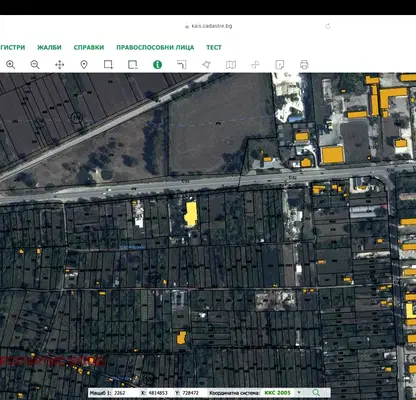Select the corner measure tool icon
416x400 pixels.
(182, 65)
